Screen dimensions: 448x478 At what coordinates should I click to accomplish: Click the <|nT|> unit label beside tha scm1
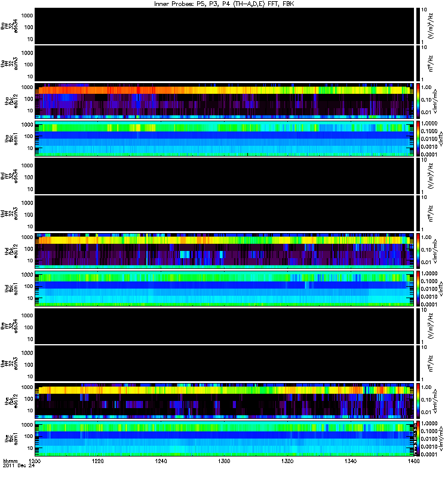[x=441, y=139]
